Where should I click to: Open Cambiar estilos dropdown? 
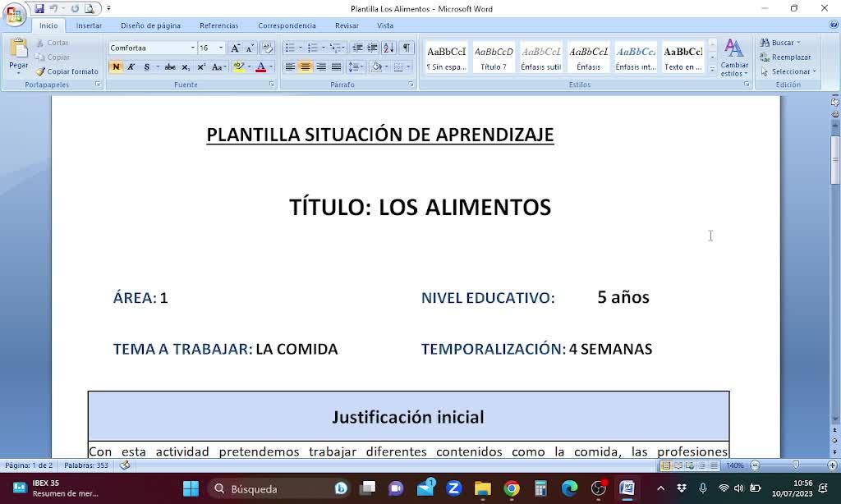[734, 57]
